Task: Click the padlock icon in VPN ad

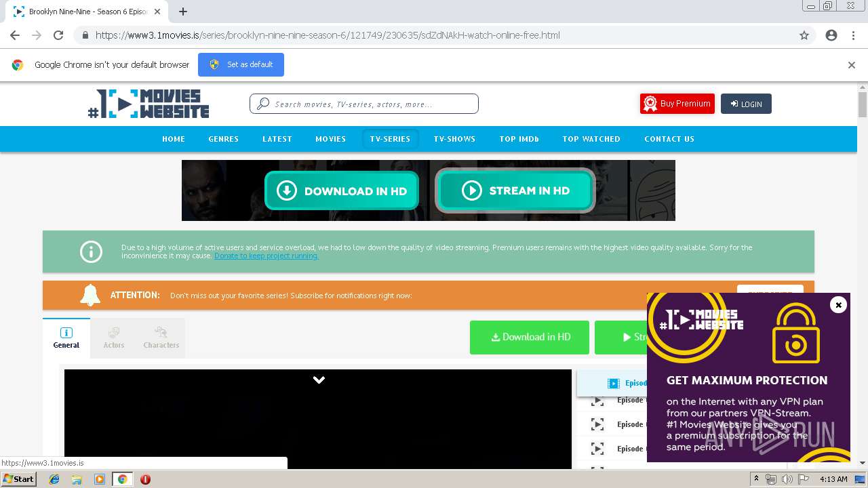Action: tap(796, 334)
